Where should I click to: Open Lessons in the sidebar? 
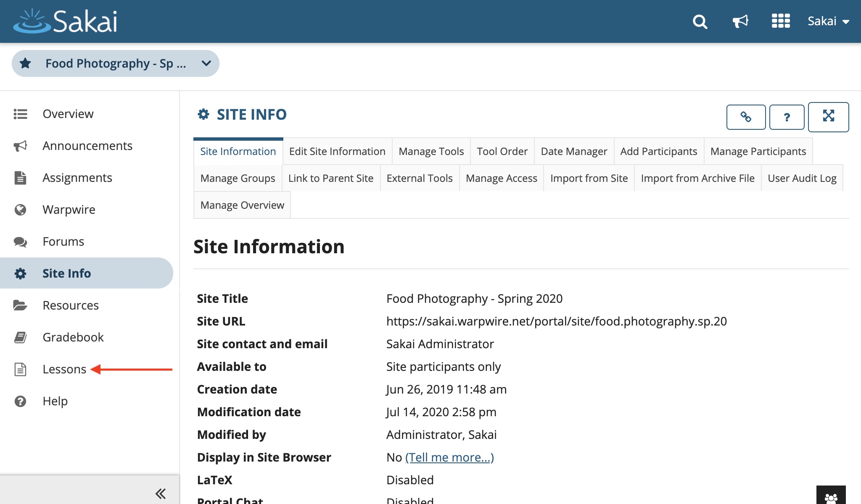[x=64, y=369]
